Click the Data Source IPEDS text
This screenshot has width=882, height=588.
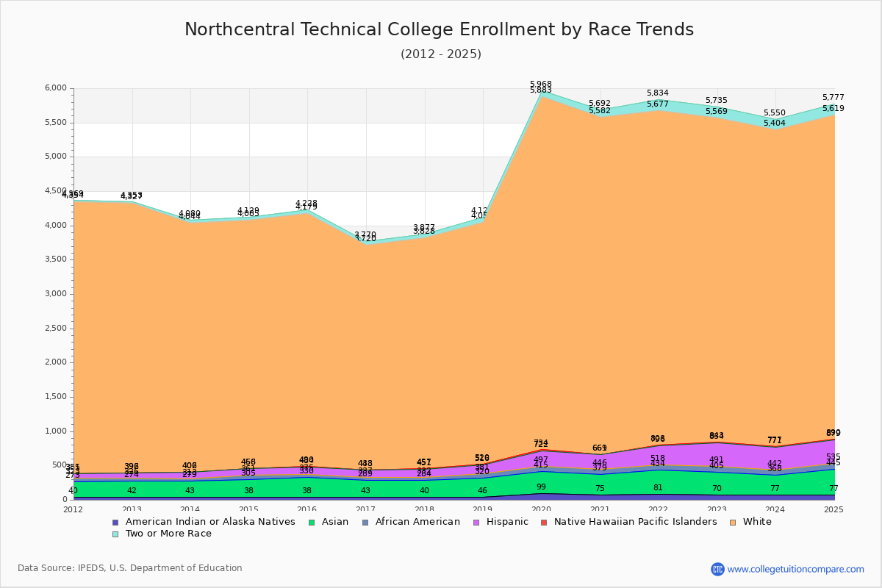(x=130, y=568)
